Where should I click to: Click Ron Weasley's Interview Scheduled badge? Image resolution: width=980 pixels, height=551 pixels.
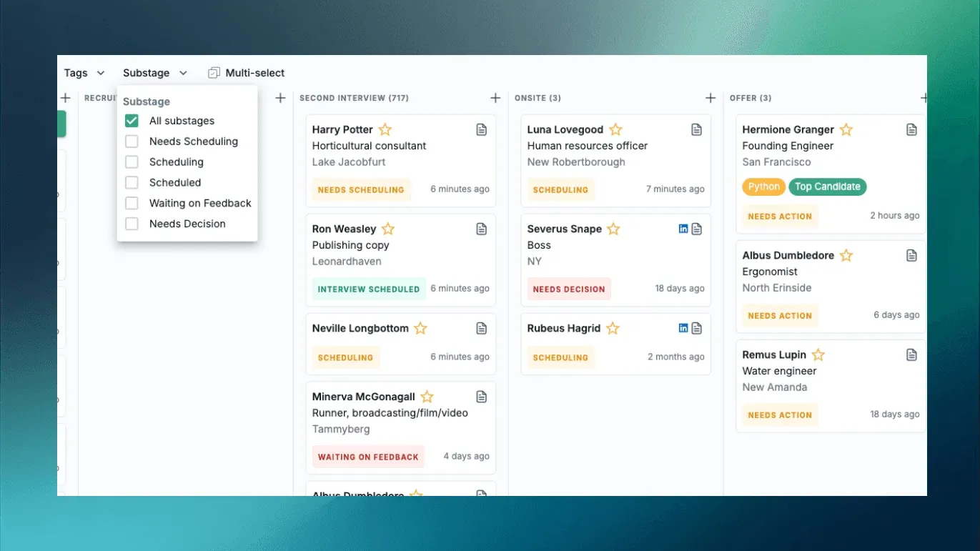click(x=369, y=289)
